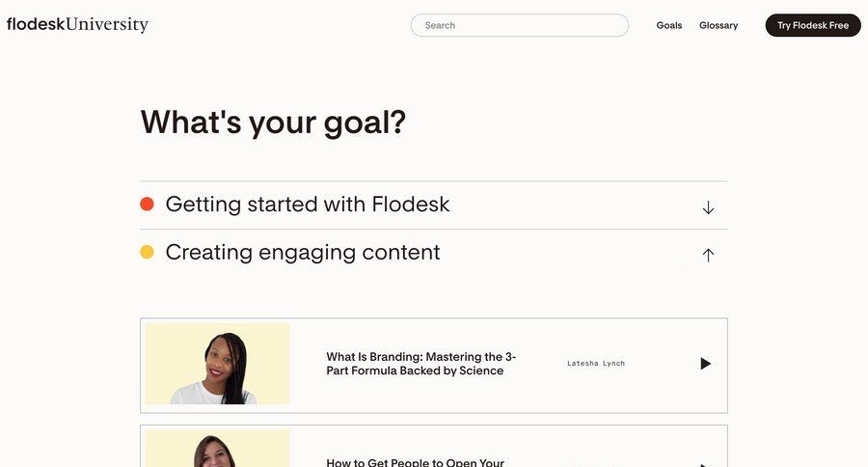Click the Search input field
Screen dimensions: 868x467
click(x=519, y=25)
